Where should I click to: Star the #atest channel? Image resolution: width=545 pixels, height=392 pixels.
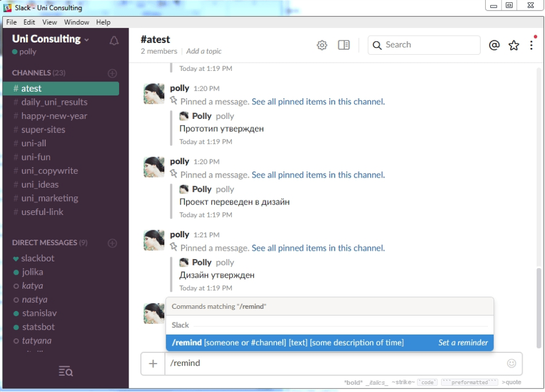tap(513, 45)
